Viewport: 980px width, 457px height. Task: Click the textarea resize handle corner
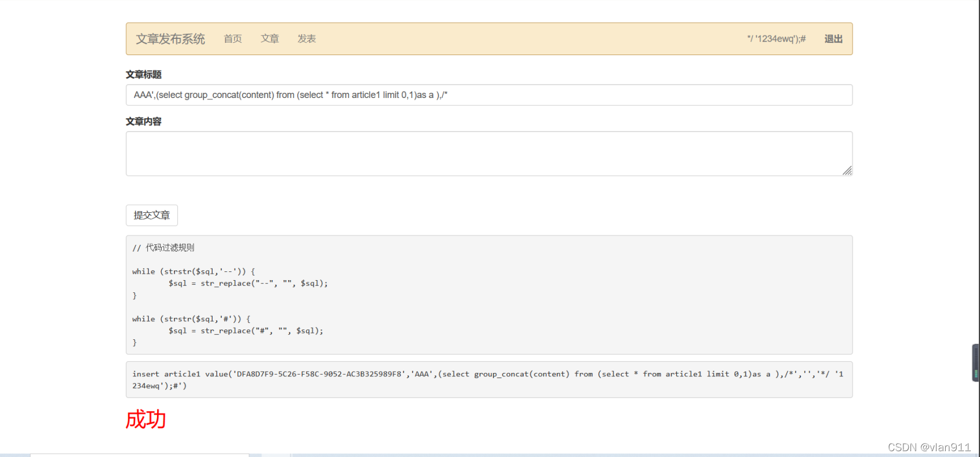tap(847, 171)
